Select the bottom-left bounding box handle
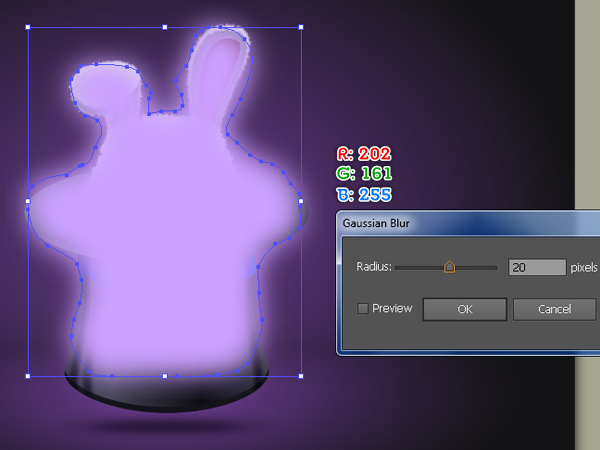Screen dimensions: 600x450 coord(28,376)
